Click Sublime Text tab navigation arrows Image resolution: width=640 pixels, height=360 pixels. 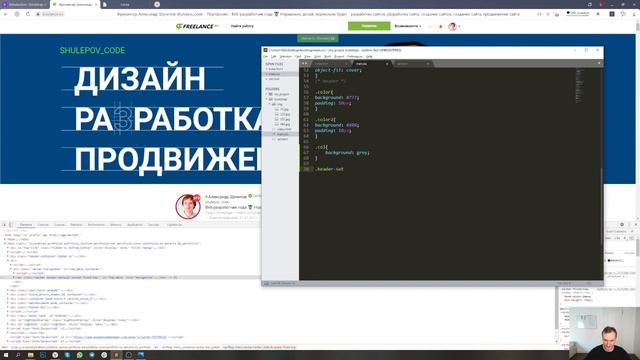[x=304, y=63]
